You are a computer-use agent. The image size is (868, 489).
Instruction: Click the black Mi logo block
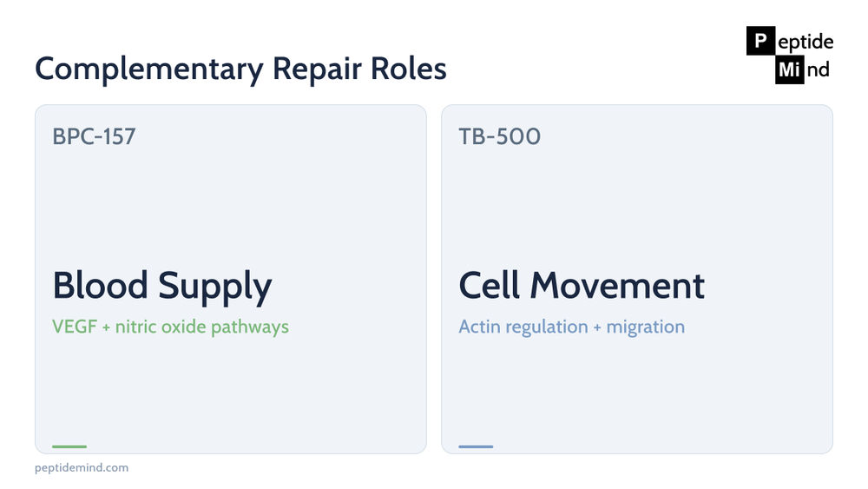(x=789, y=69)
